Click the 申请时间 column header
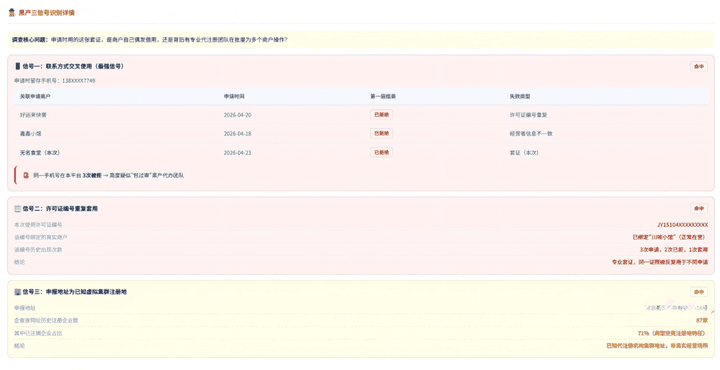Screen dimensions: 720x370 pos(234,96)
